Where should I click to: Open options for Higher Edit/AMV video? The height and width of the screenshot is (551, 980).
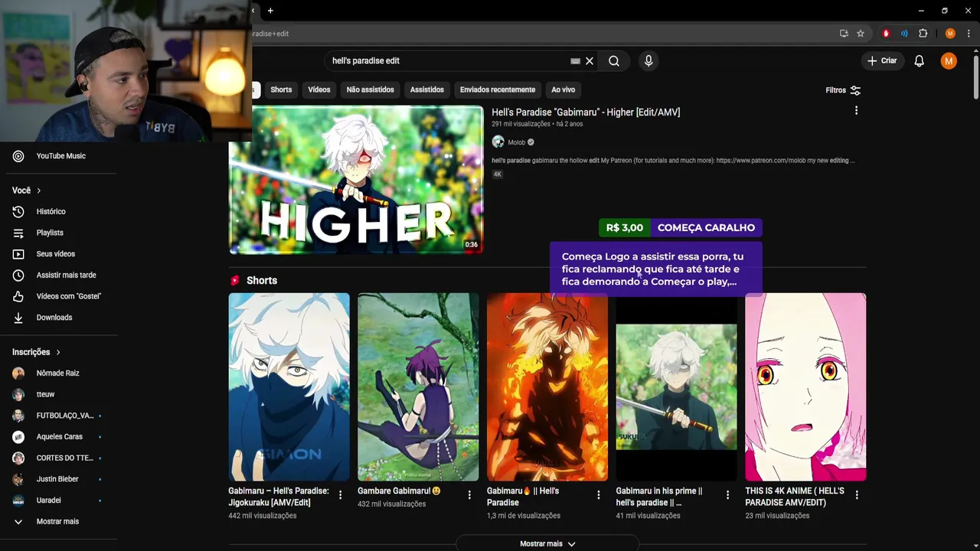pyautogui.click(x=856, y=111)
